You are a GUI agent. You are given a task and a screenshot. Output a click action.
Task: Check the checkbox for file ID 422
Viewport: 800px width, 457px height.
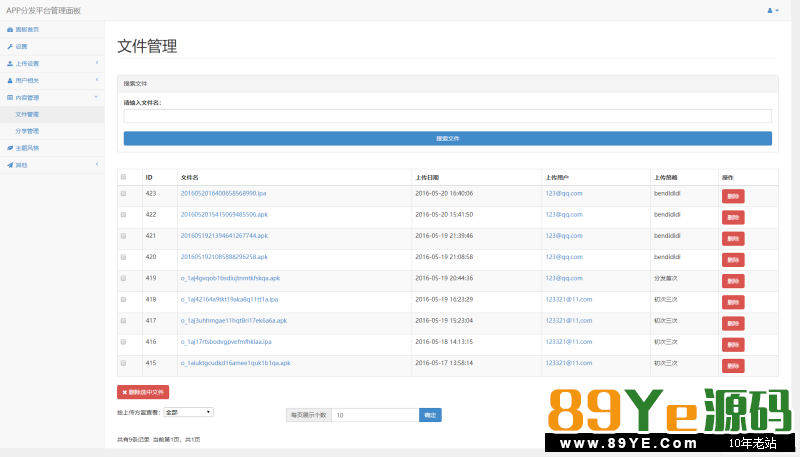tap(124, 214)
